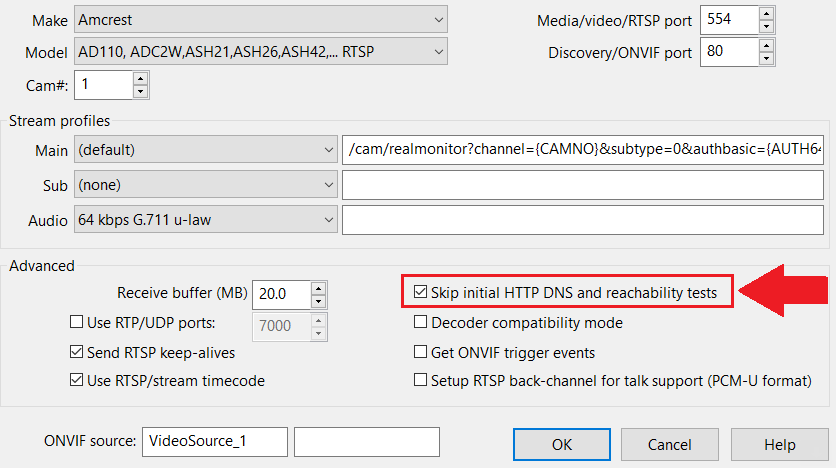Click the Cancel button

click(670, 445)
